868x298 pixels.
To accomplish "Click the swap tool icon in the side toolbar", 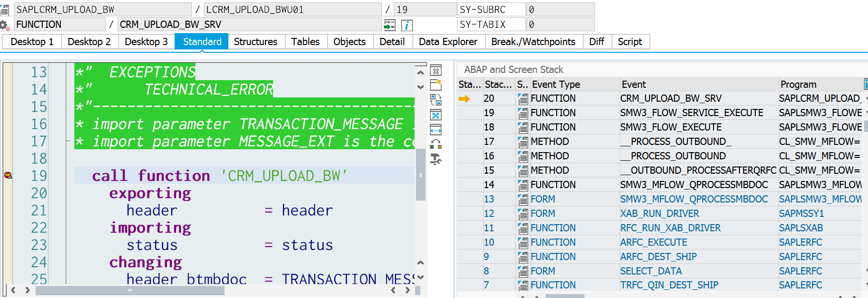I will click(x=436, y=100).
